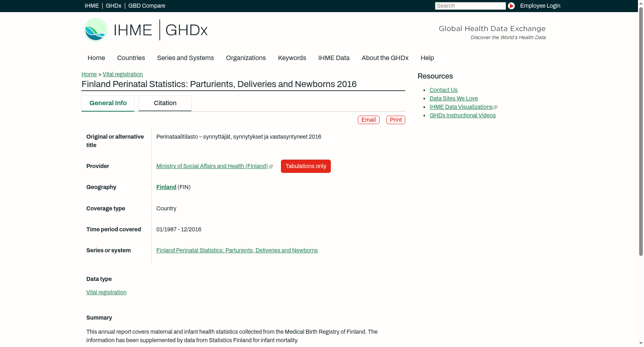Click the Resources heading

pos(435,76)
